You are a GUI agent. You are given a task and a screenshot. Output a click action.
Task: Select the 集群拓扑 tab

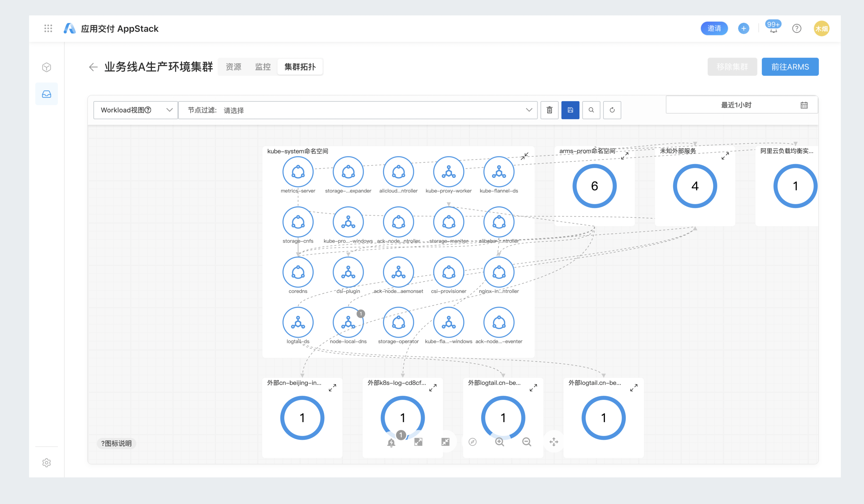coord(300,67)
